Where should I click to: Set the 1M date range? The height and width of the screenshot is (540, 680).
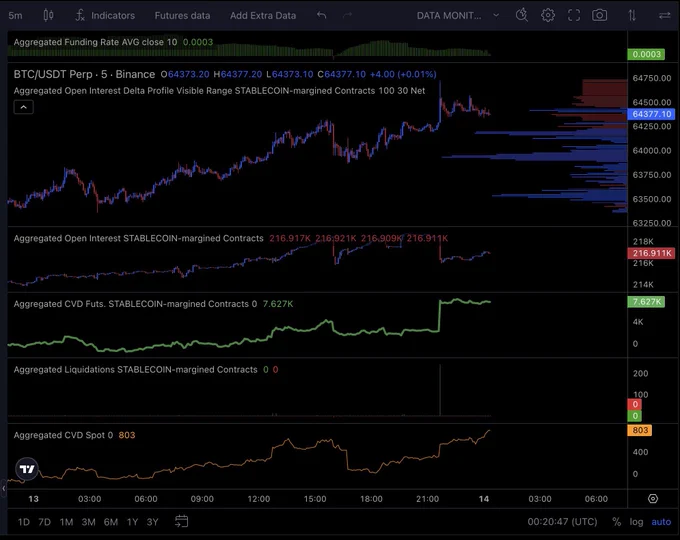pos(66,522)
